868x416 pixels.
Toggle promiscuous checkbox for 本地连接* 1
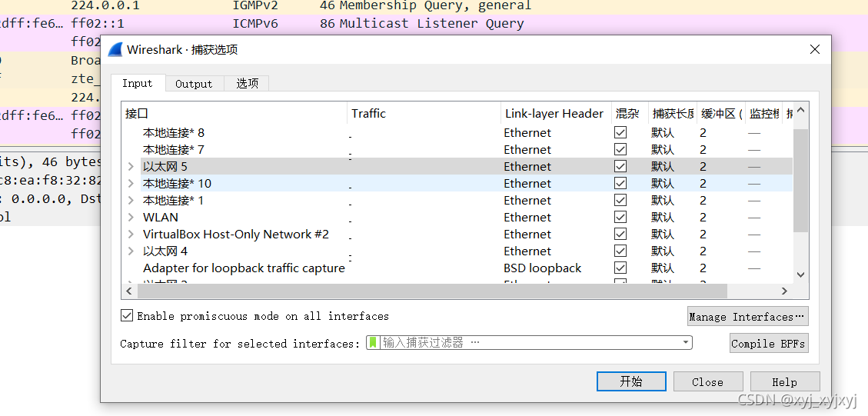620,201
